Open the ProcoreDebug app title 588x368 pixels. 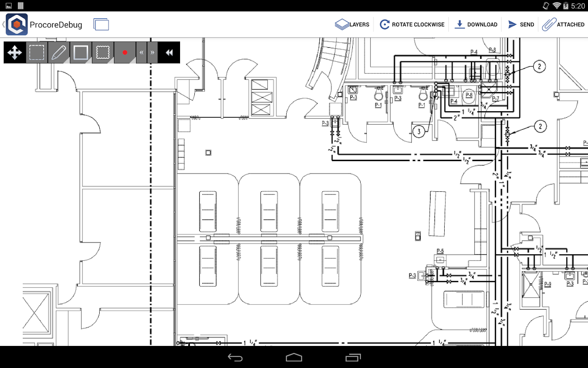[56, 25]
